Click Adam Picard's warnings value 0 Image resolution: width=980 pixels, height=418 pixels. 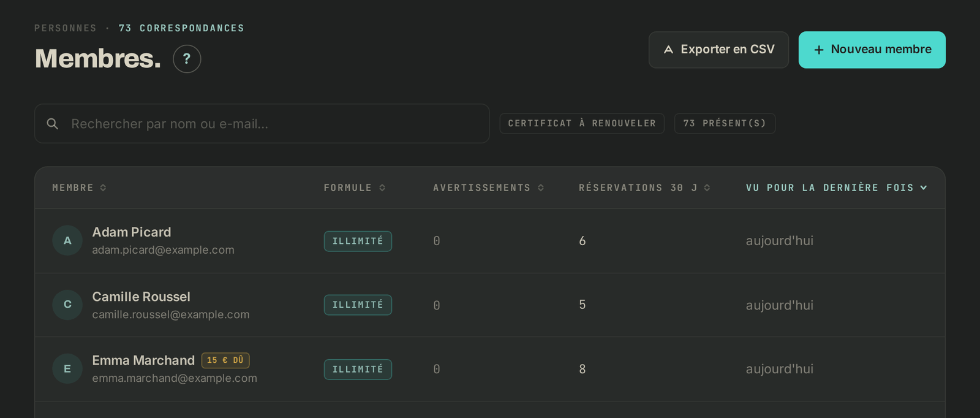(437, 241)
